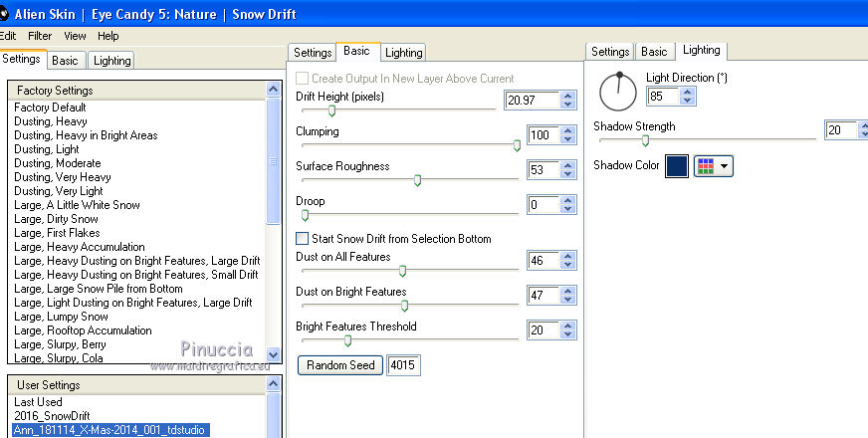Click the Clumping value field
868x438 pixels.
[x=543, y=135]
